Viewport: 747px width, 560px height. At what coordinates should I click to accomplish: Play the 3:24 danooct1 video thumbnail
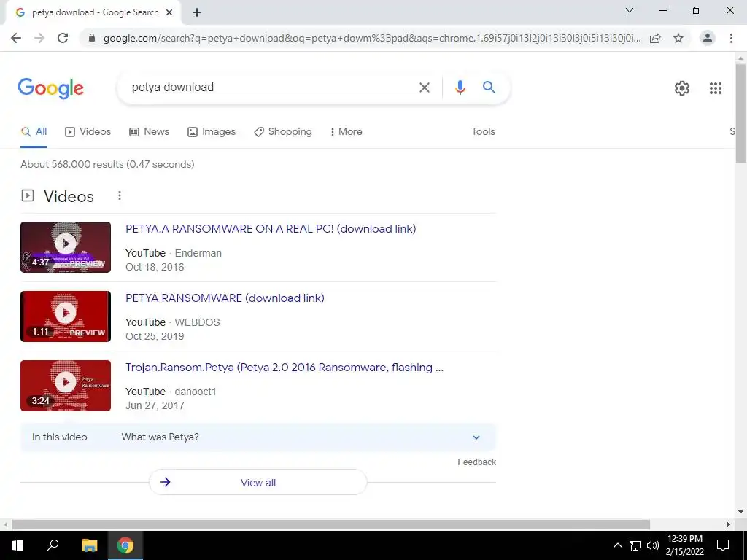click(66, 386)
